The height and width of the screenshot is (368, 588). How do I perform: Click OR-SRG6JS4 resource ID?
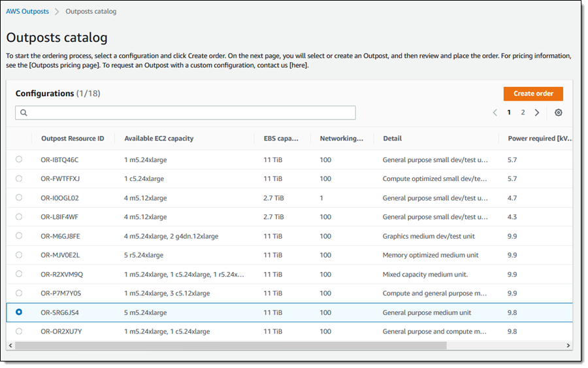(x=59, y=312)
